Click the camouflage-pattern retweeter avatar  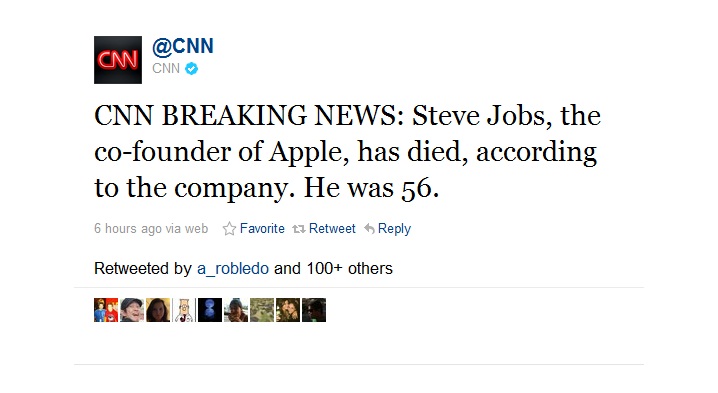[262, 310]
